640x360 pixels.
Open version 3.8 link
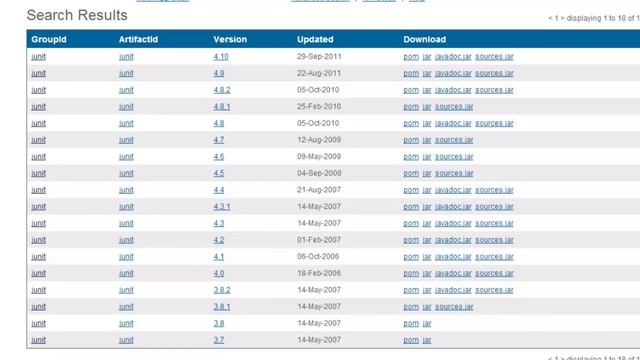click(219, 324)
